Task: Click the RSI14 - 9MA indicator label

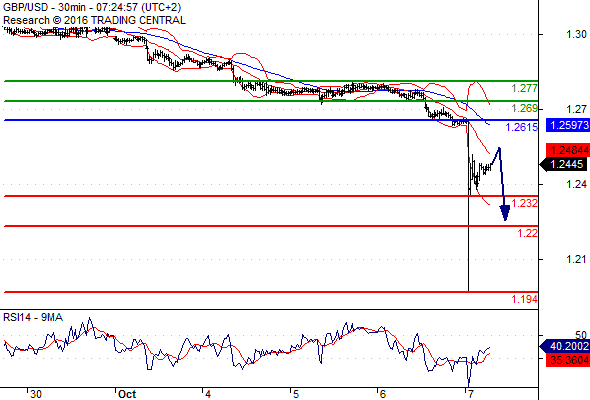Action: pos(33,318)
